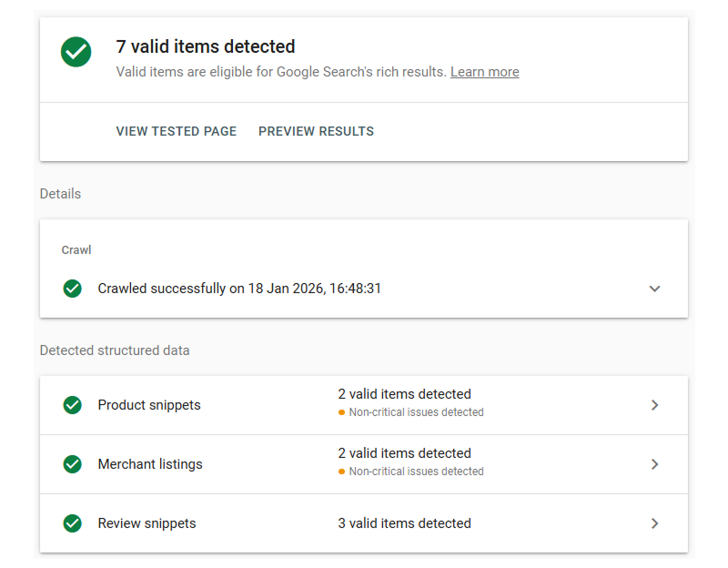This screenshot has width=728, height=568.
Task: Click the green check icon for Merchant listings
Action: [73, 464]
